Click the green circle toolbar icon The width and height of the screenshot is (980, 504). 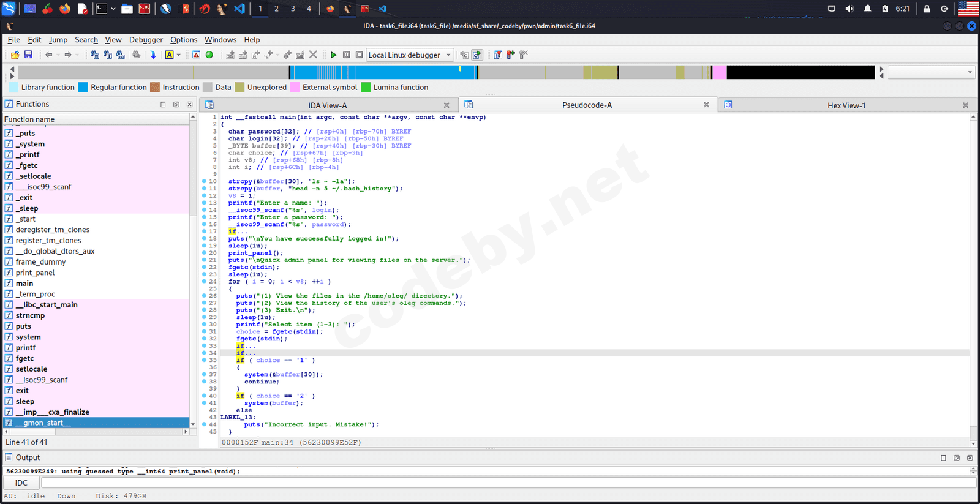tap(209, 55)
